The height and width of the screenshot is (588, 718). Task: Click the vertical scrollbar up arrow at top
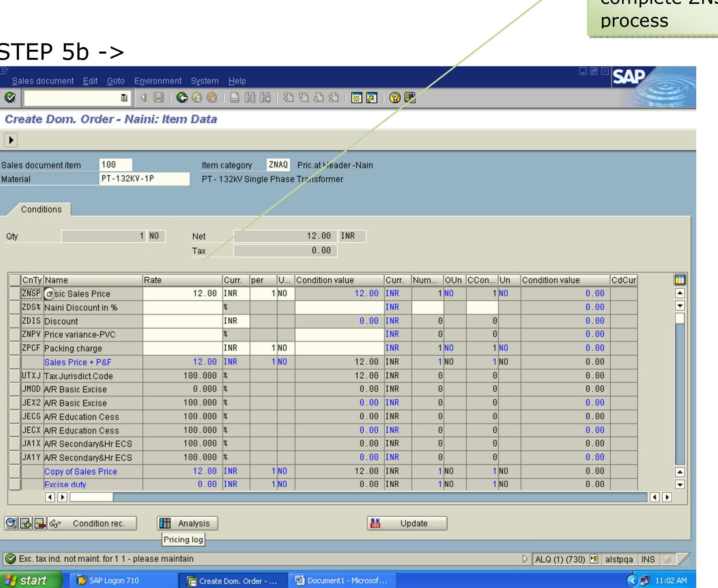coord(680,293)
